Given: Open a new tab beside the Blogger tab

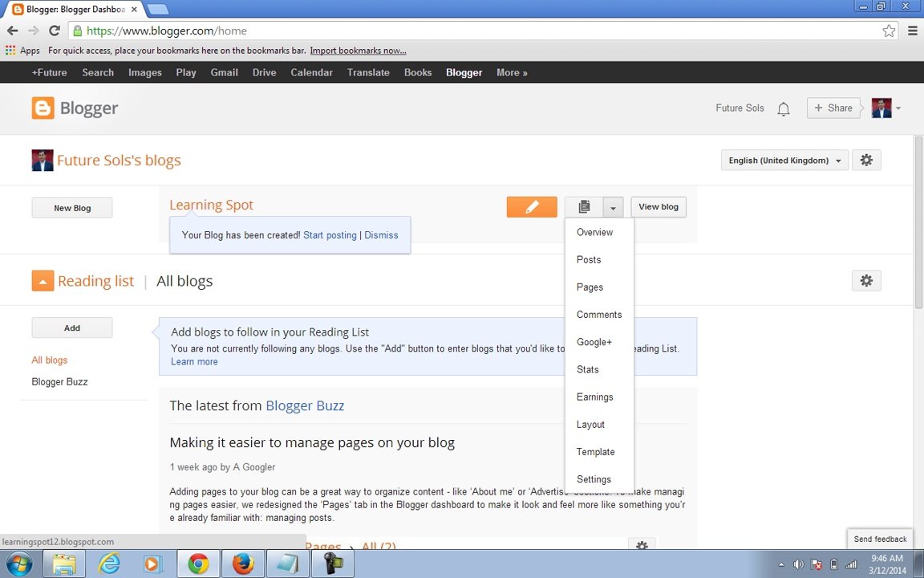Looking at the screenshot, I should (x=157, y=10).
